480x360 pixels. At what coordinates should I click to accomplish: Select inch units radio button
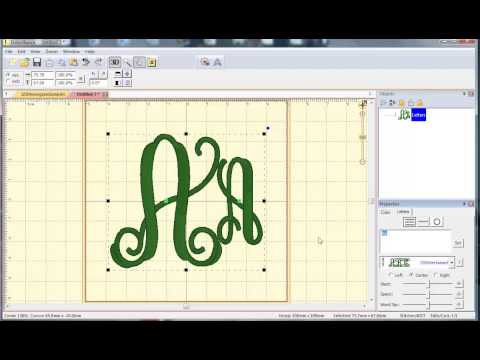click(13, 82)
